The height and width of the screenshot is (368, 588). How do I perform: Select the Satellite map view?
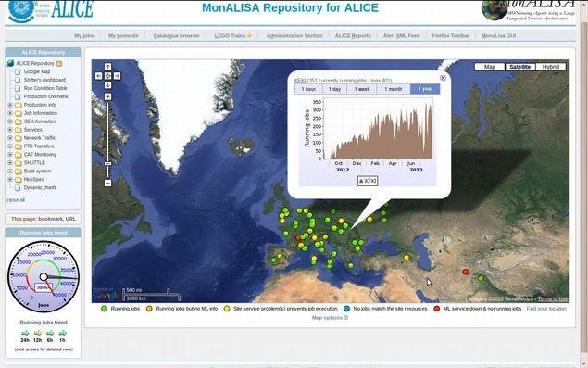(x=519, y=67)
